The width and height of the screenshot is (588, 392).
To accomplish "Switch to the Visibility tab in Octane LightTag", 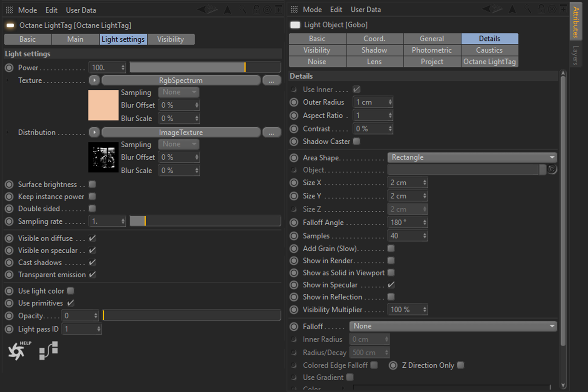I will [x=171, y=40].
